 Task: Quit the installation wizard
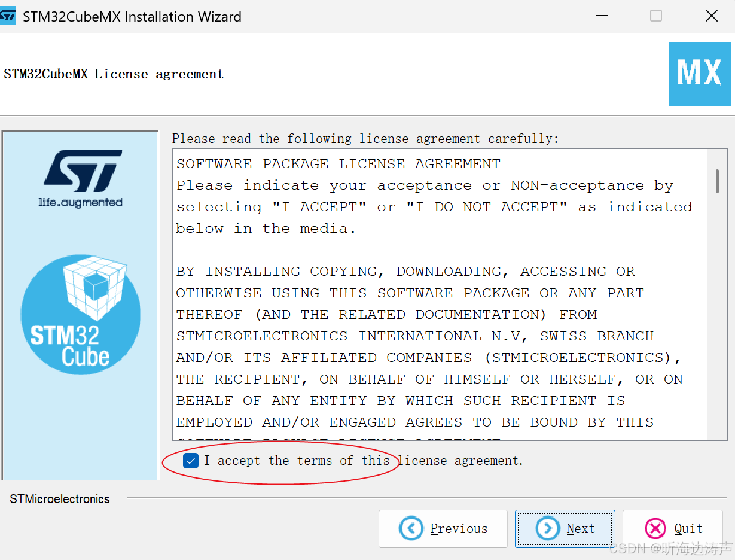(x=673, y=529)
